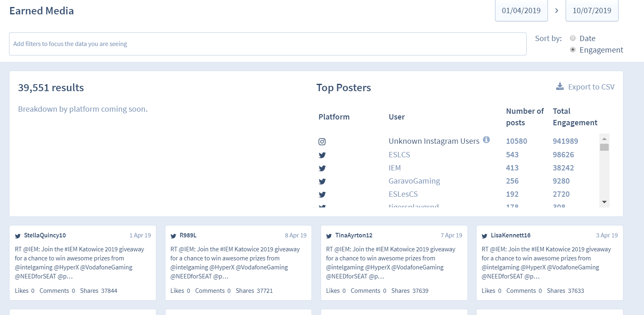This screenshot has width=644, height=315.
Task: Open the end date 10/07/2019 picker
Action: (592, 11)
